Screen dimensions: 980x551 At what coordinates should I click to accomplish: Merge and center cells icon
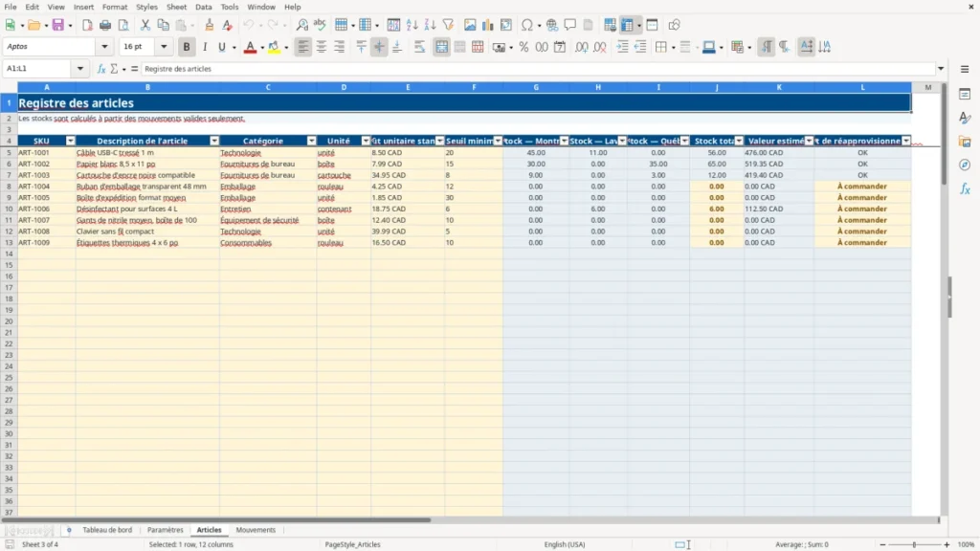[441, 47]
